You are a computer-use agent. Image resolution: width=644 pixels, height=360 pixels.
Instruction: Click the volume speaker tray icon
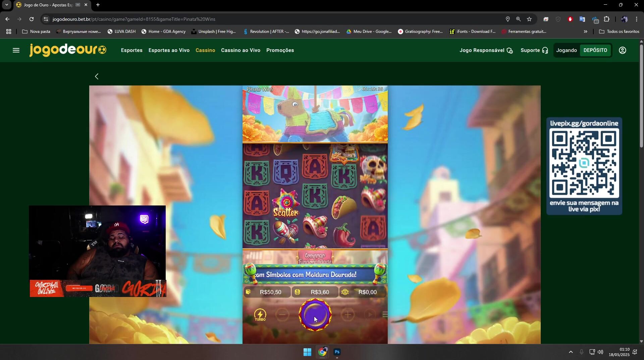tap(600, 352)
